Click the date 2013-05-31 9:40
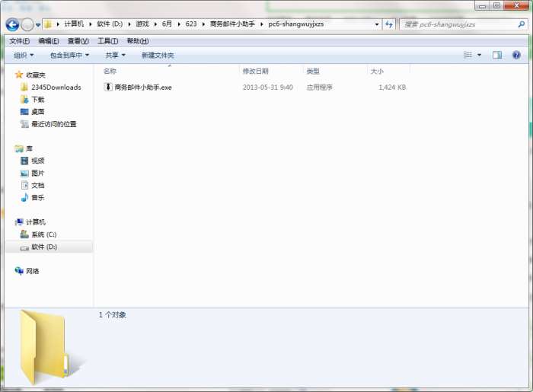This screenshot has height=392, width=533. point(267,88)
